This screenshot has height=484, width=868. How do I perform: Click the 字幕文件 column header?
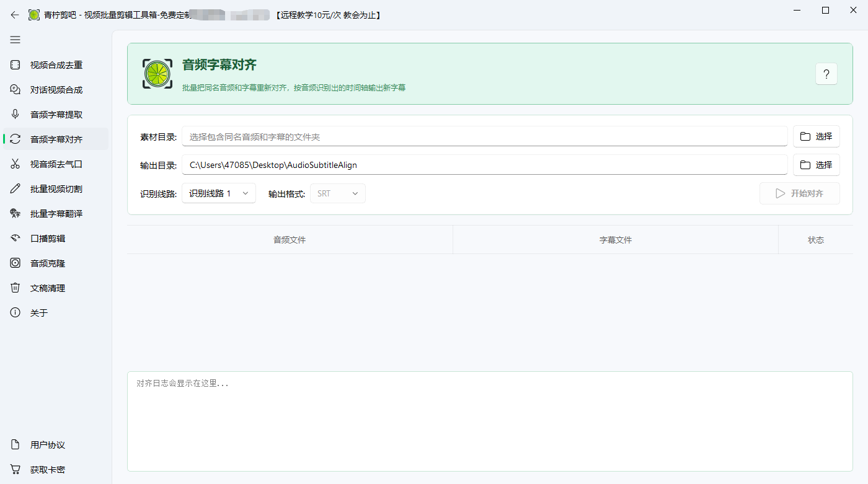tap(616, 240)
